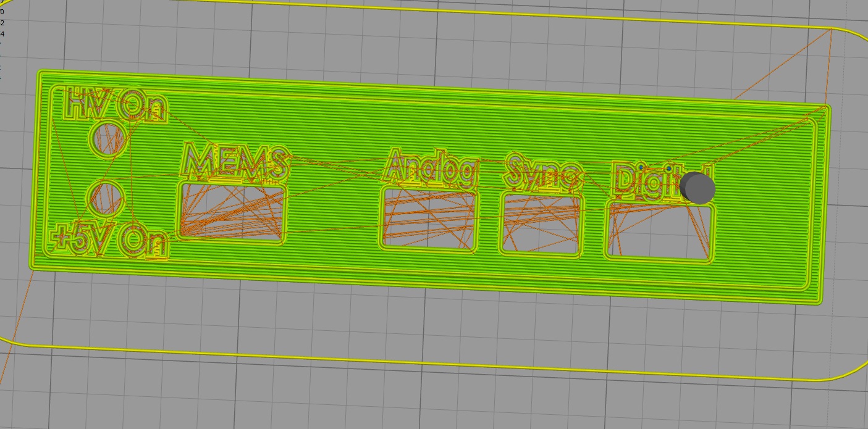Select the Sync label on the model
868x429 pixels.
pos(543,171)
